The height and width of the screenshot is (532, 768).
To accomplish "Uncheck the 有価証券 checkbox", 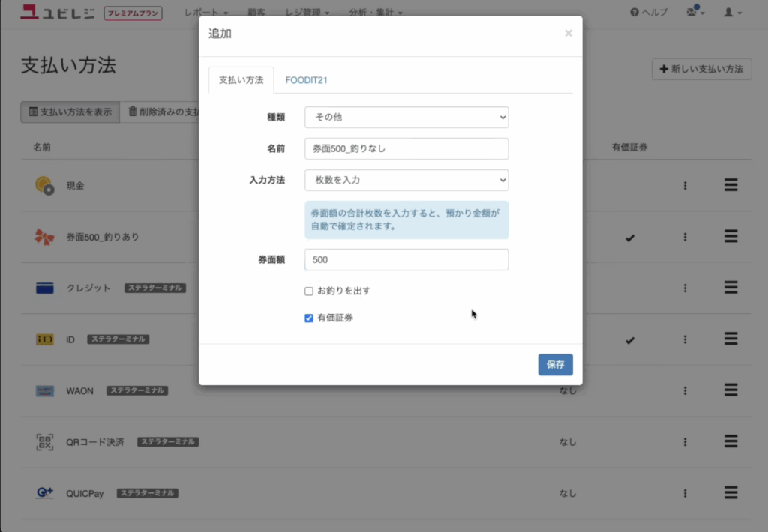I will [309, 318].
